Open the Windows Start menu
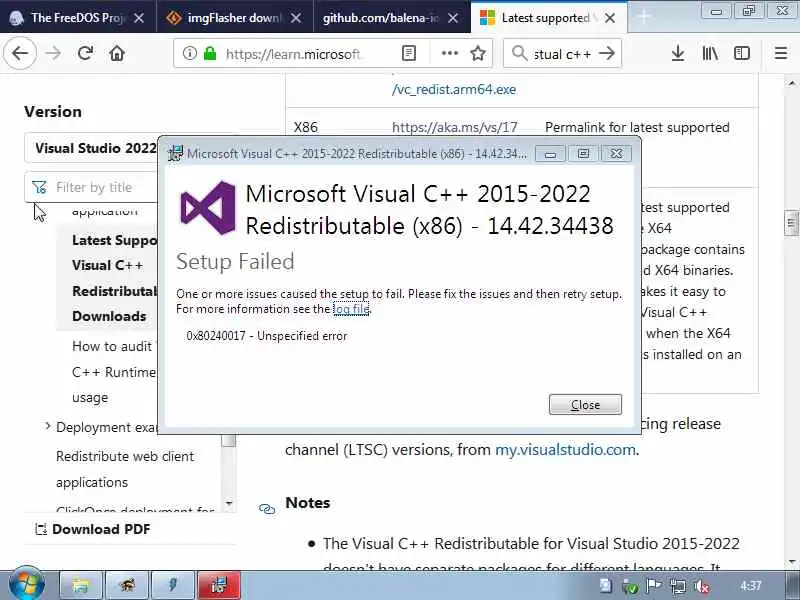Image resolution: width=800 pixels, height=600 pixels. pyautogui.click(x=27, y=584)
